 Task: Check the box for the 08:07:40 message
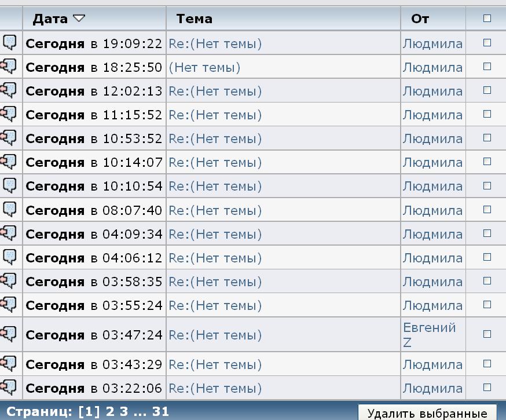click(x=487, y=210)
